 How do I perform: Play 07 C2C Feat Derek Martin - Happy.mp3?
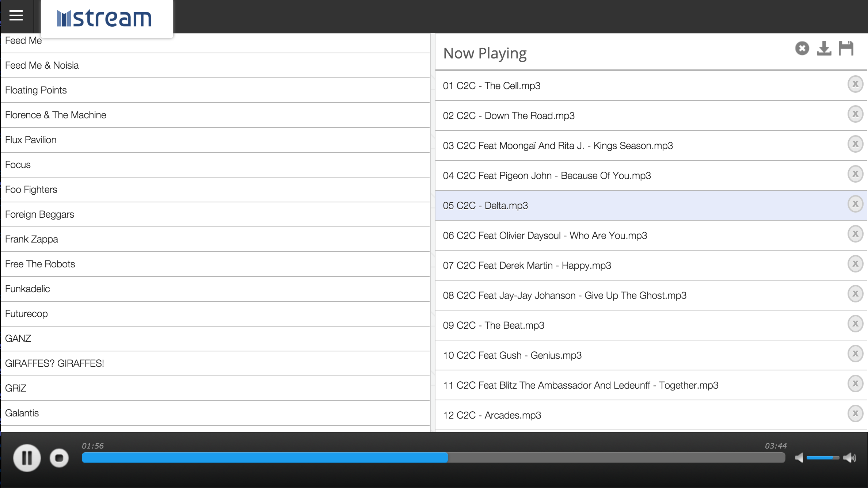pyautogui.click(x=527, y=266)
